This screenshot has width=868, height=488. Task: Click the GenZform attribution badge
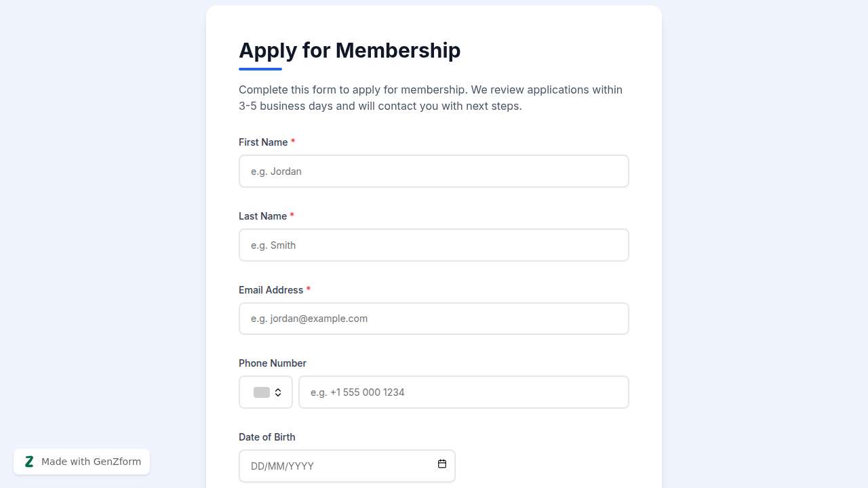tap(81, 461)
